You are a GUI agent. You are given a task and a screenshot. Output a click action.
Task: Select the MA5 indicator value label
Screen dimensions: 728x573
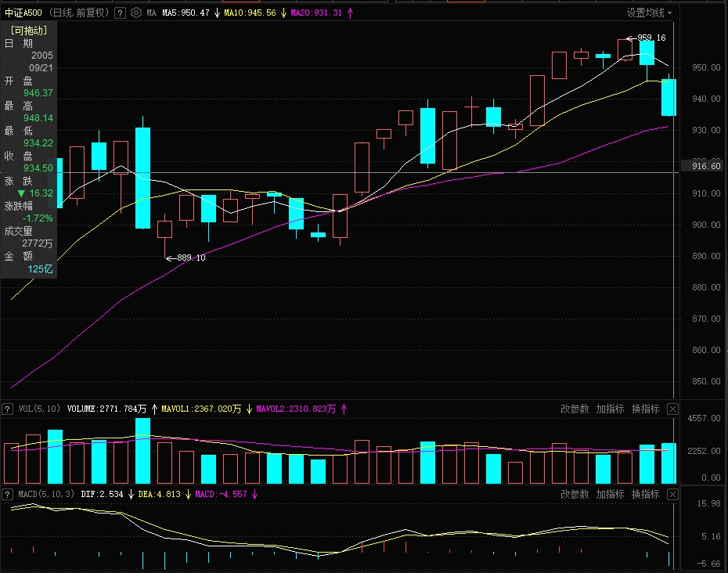186,13
